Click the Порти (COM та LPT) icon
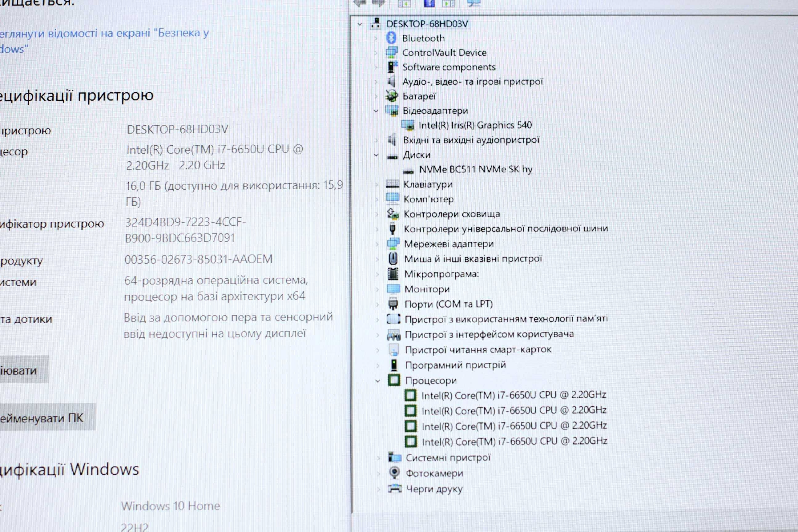798x532 pixels. [393, 304]
